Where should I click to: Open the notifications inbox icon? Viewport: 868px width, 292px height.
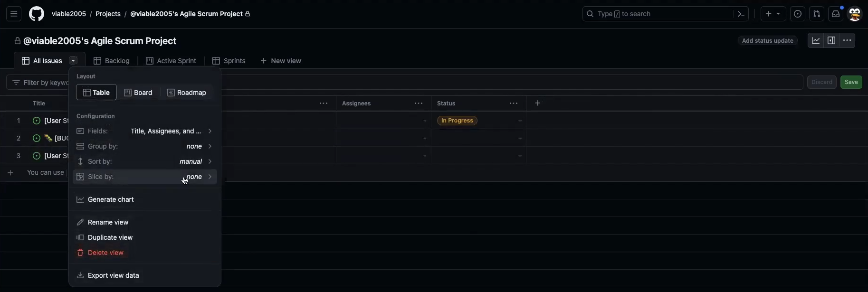coord(836,14)
